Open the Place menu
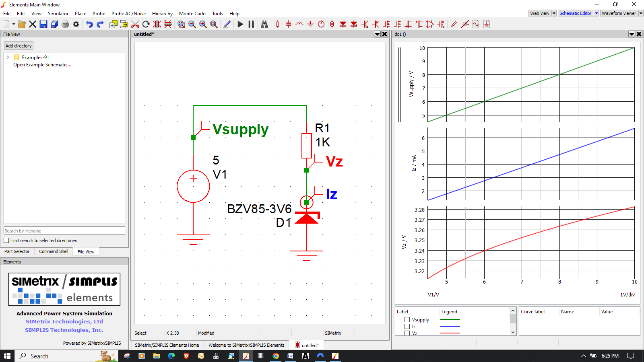644x362 pixels. pos(80,14)
